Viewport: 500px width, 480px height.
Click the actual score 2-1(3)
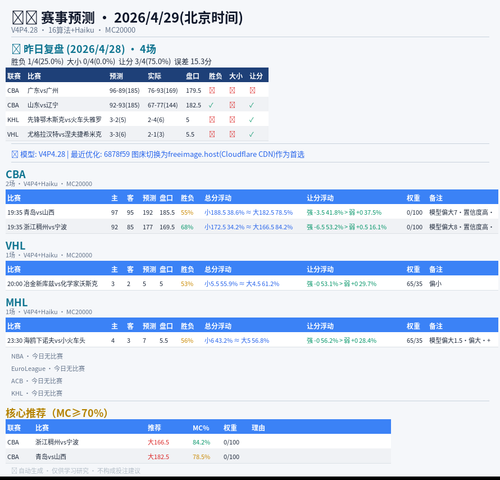tap(156, 134)
